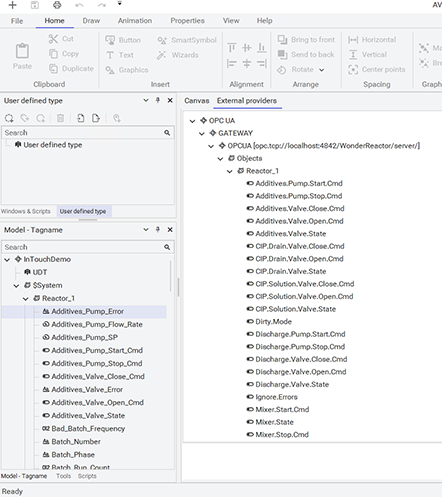Click the Bring to front button
This screenshot has width=442, height=497.
(x=306, y=40)
